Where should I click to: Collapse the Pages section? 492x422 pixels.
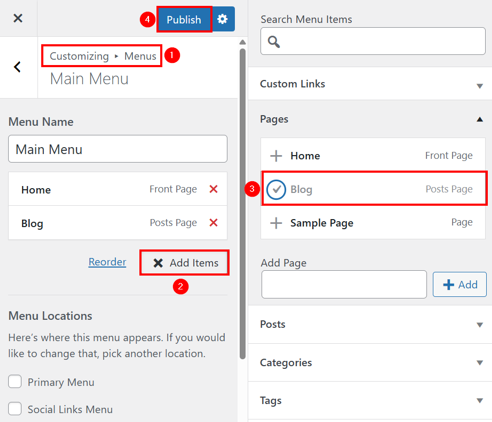point(370,119)
